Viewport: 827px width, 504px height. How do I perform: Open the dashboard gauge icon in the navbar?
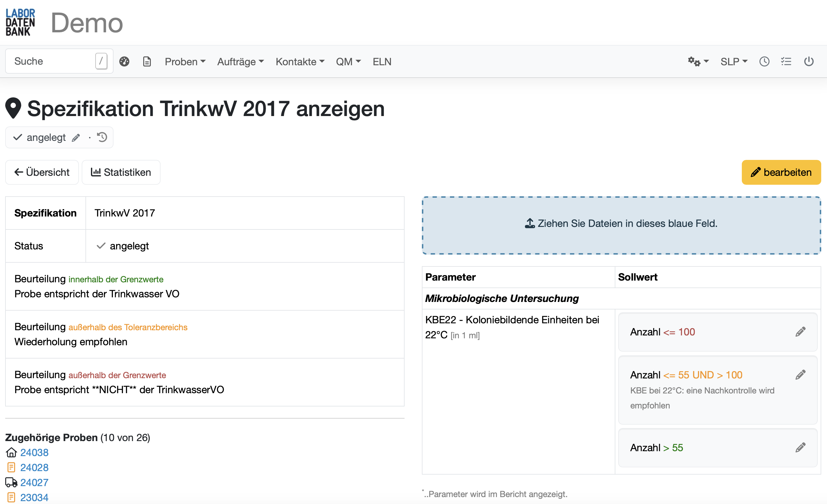point(124,61)
